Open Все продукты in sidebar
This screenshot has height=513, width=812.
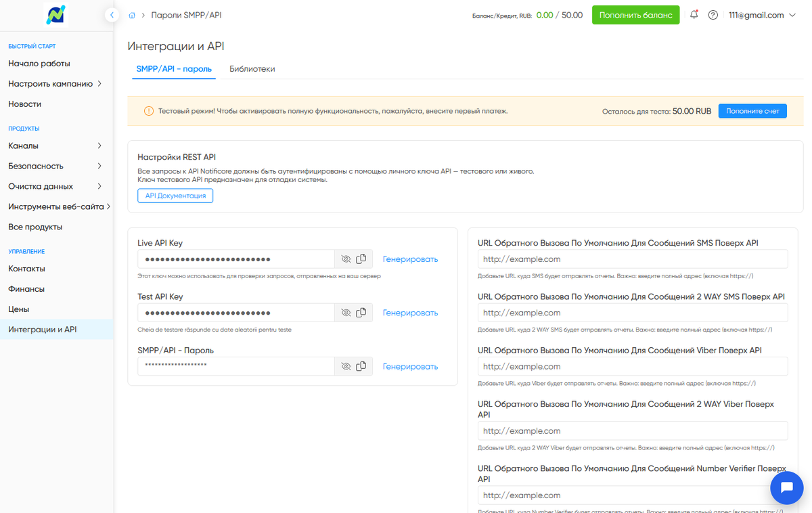click(35, 227)
